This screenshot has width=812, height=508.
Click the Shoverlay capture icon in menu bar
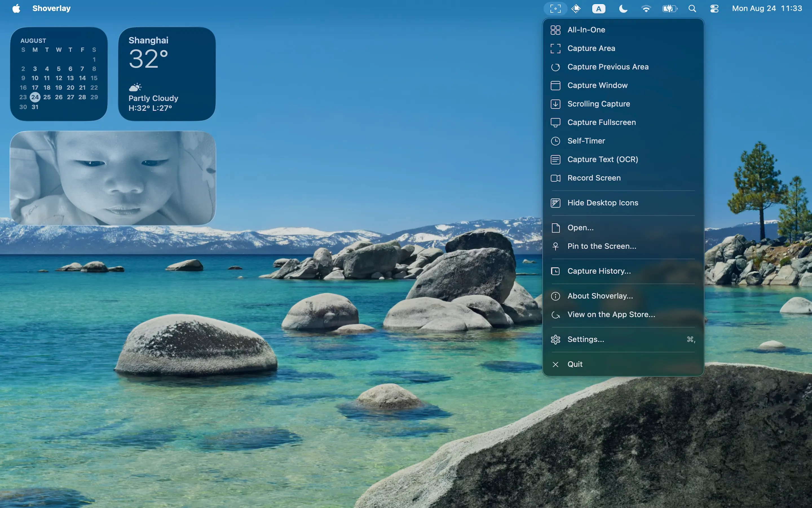point(555,8)
